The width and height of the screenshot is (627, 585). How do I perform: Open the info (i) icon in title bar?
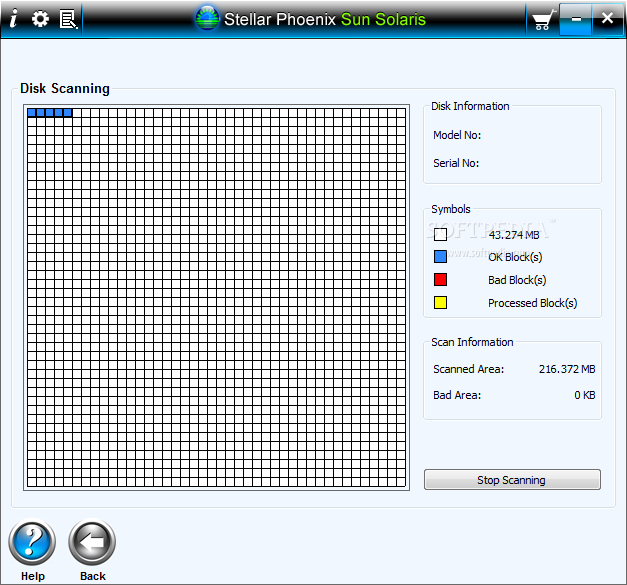click(x=14, y=19)
